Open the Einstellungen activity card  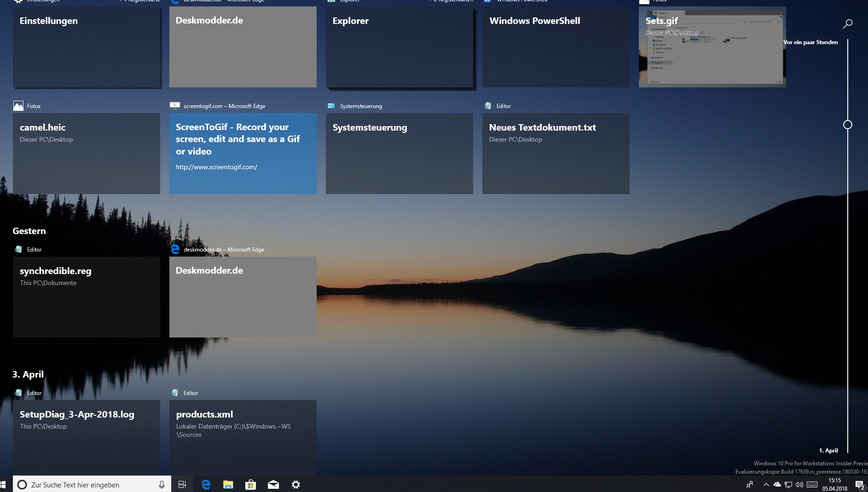point(87,47)
